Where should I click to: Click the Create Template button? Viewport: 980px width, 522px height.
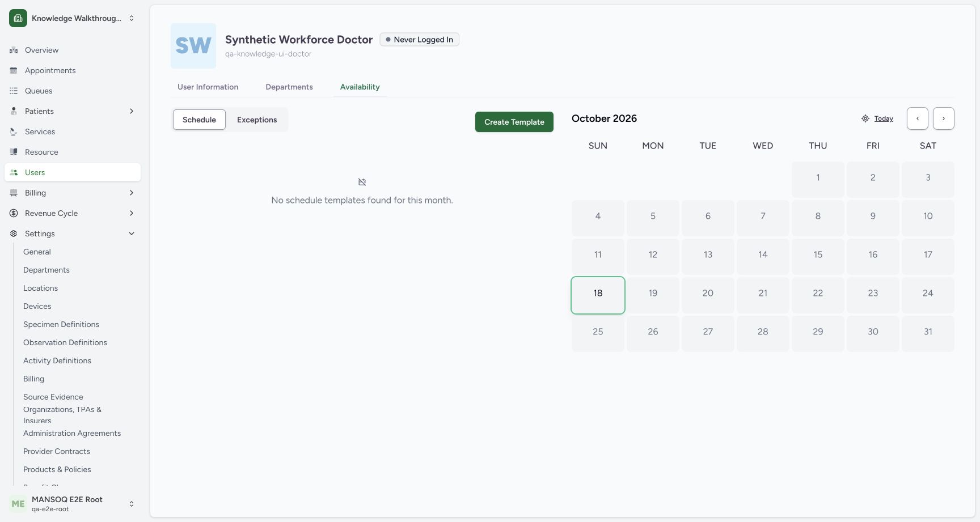(514, 122)
